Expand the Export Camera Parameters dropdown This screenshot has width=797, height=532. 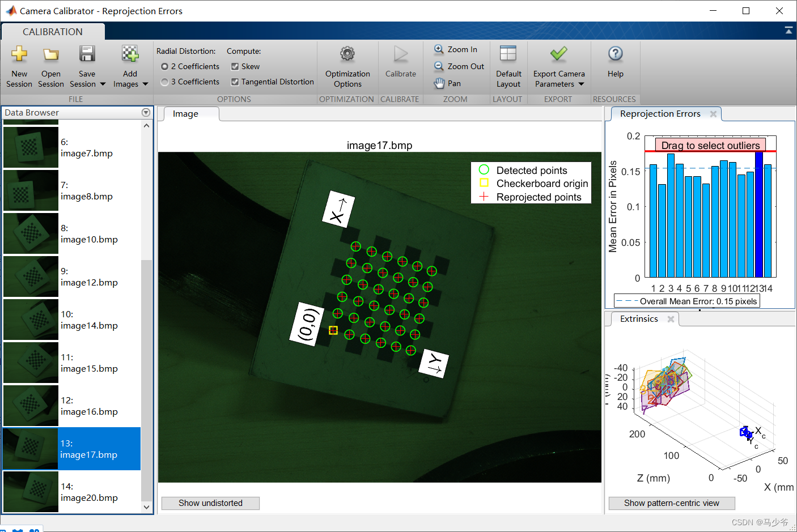click(581, 84)
